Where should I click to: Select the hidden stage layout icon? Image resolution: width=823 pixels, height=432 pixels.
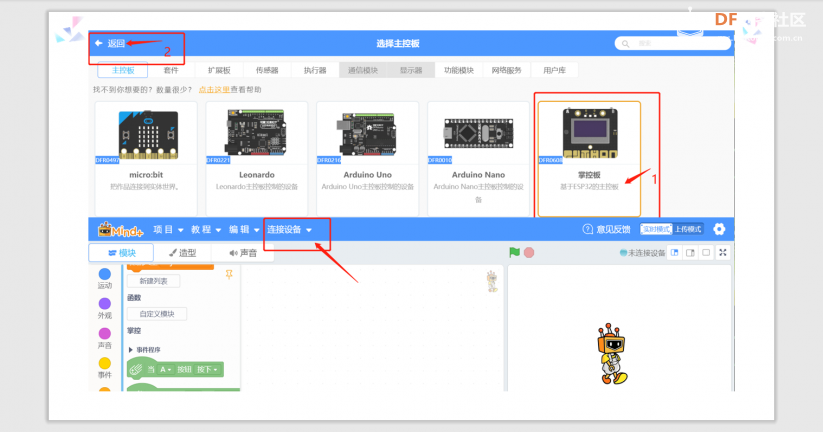click(706, 252)
